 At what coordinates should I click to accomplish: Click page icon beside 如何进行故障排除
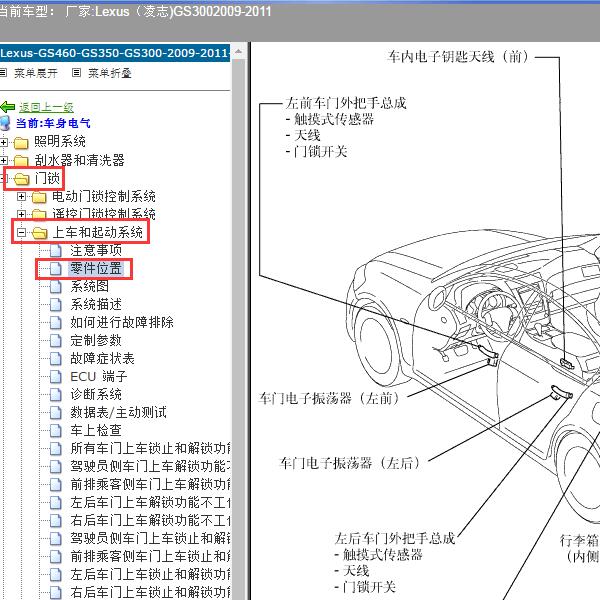click(56, 323)
